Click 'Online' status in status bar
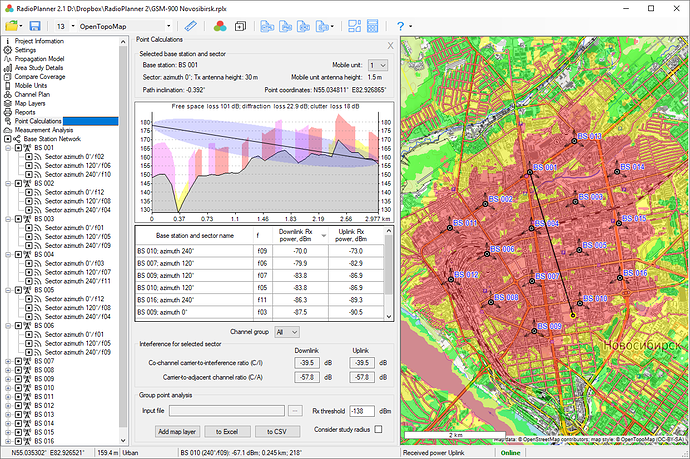 point(510,453)
